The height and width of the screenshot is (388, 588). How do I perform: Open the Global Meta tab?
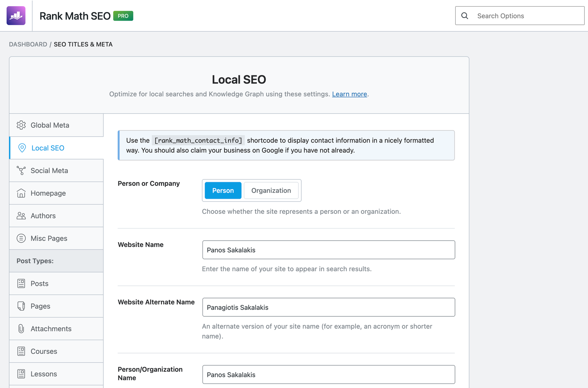(56, 125)
